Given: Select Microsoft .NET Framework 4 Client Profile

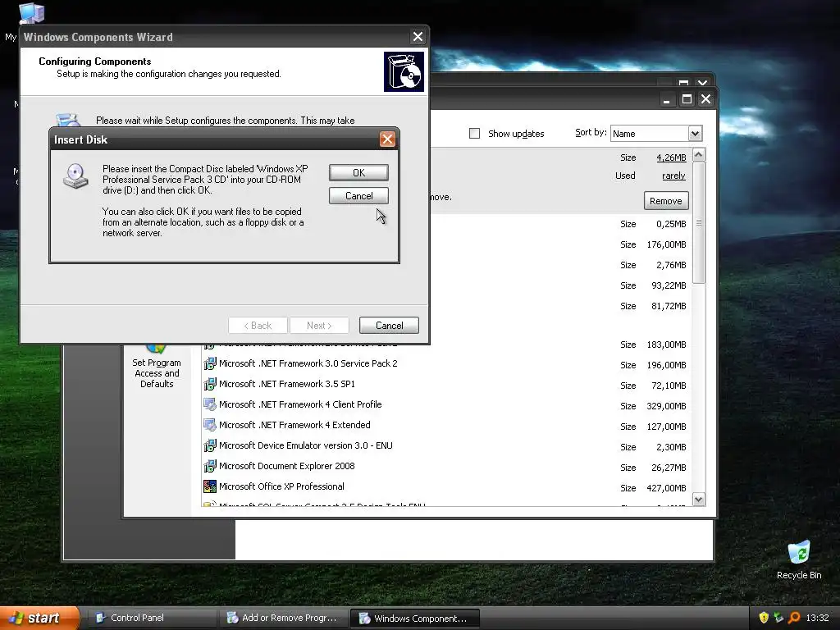Looking at the screenshot, I should [x=300, y=404].
